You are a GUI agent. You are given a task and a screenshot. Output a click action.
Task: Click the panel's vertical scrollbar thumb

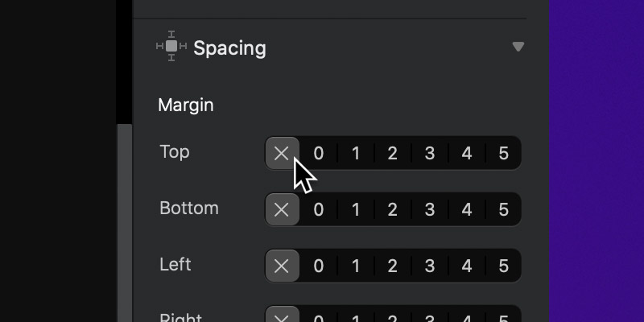(x=125, y=223)
